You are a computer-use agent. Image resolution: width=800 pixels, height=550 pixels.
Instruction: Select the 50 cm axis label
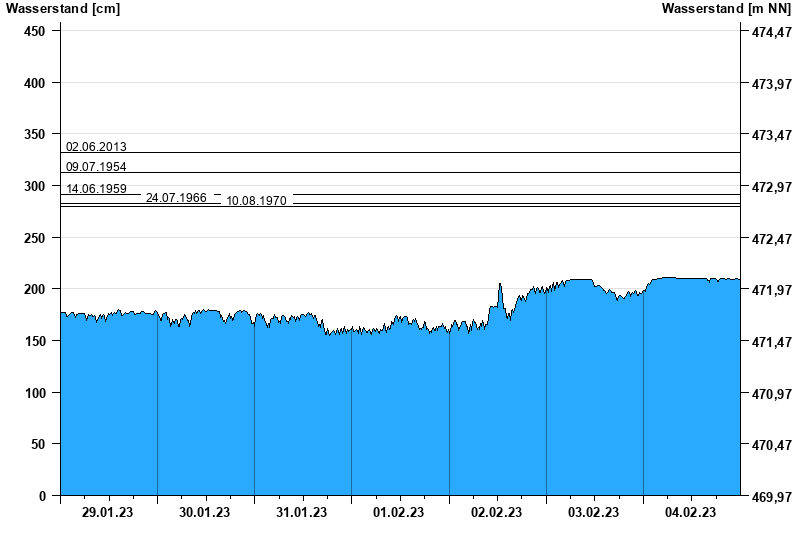click(38, 445)
